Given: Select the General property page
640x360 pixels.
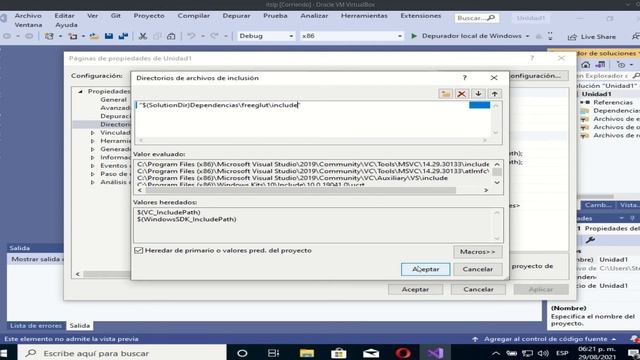Looking at the screenshot, I should [113, 100].
